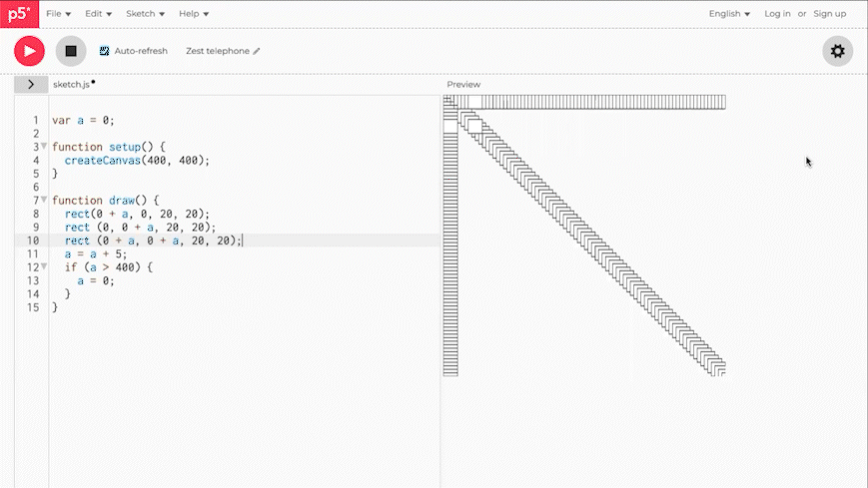868x488 pixels.
Task: Fold the if block arrow on line 12
Action: click(x=44, y=266)
